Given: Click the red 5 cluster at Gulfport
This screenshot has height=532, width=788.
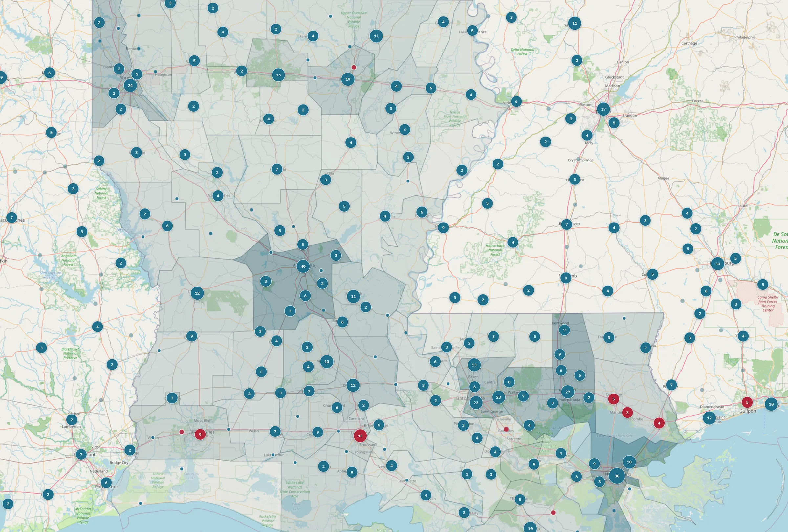Looking at the screenshot, I should pos(747,402).
